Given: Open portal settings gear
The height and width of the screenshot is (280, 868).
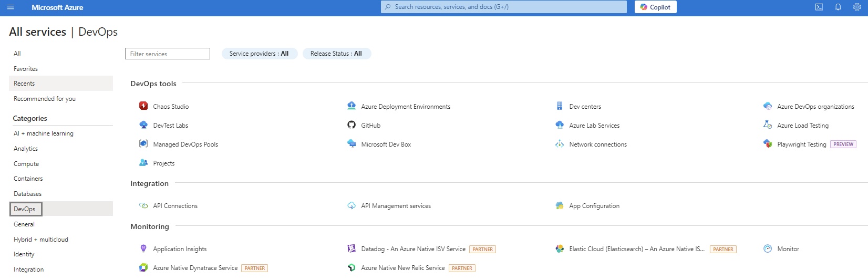Looking at the screenshot, I should pos(857,7).
